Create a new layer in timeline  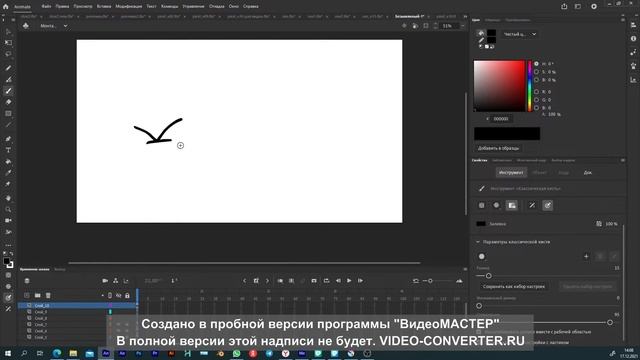[x=27, y=295]
